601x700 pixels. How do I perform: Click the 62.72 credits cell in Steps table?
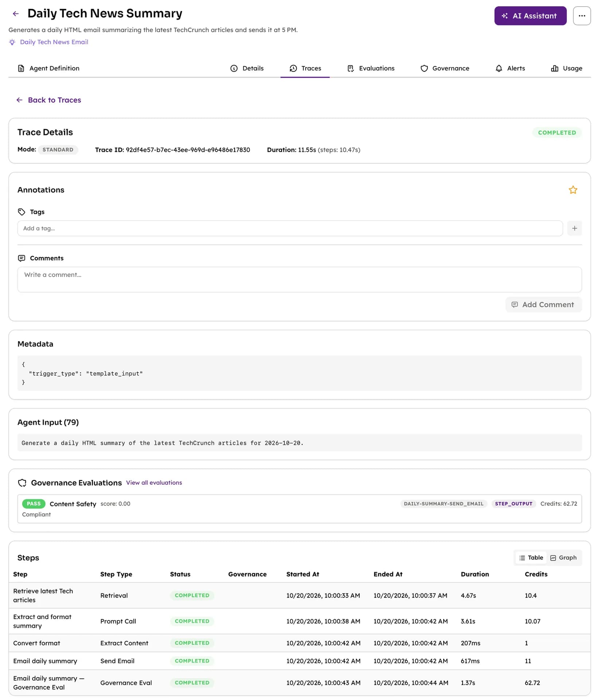point(532,682)
